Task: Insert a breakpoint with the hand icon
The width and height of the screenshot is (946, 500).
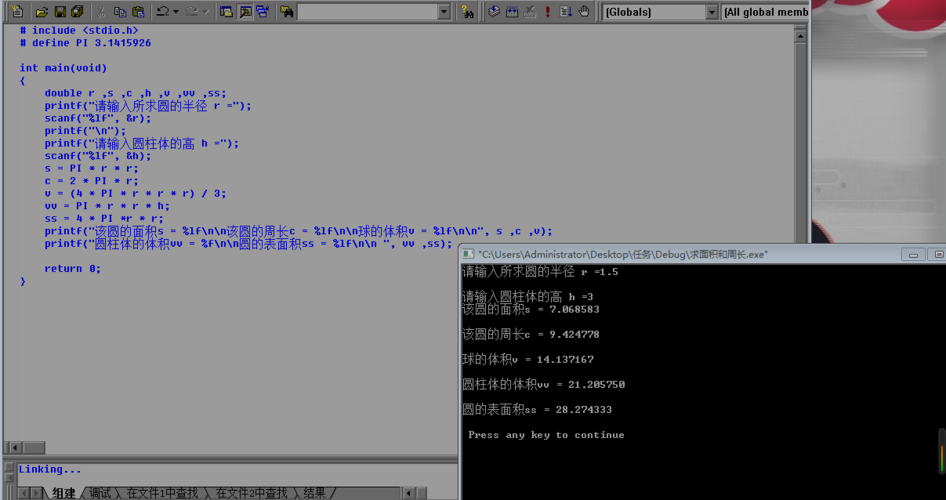Action: point(583,11)
